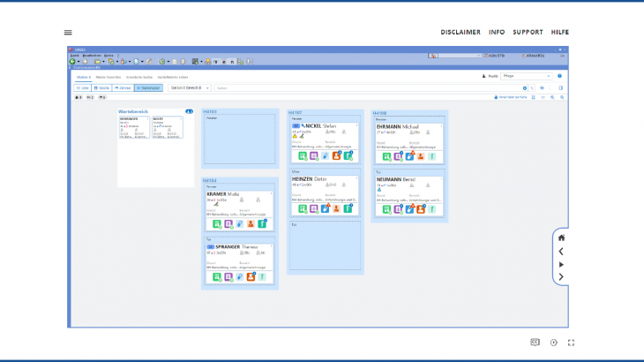Open the SUPPORT link
This screenshot has height=362, width=644.
tap(528, 33)
